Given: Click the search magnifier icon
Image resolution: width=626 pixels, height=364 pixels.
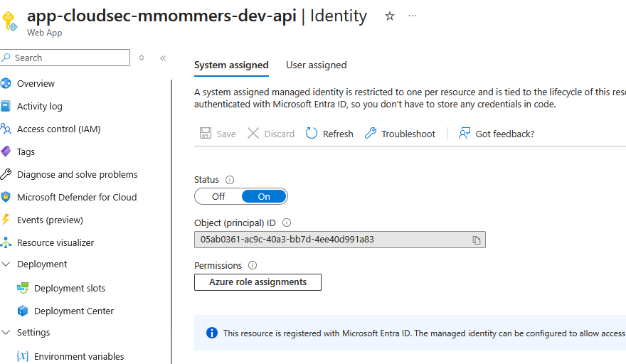Looking at the screenshot, I should pyautogui.click(x=6, y=58).
